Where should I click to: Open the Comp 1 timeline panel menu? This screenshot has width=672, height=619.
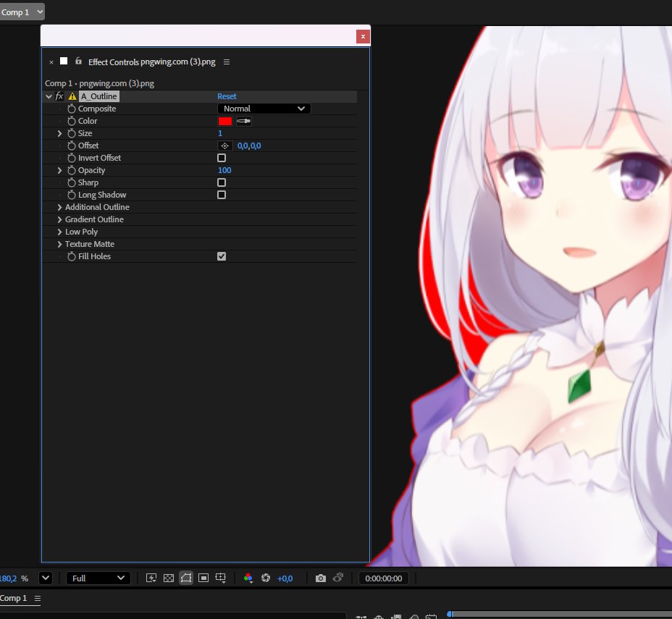pos(38,599)
